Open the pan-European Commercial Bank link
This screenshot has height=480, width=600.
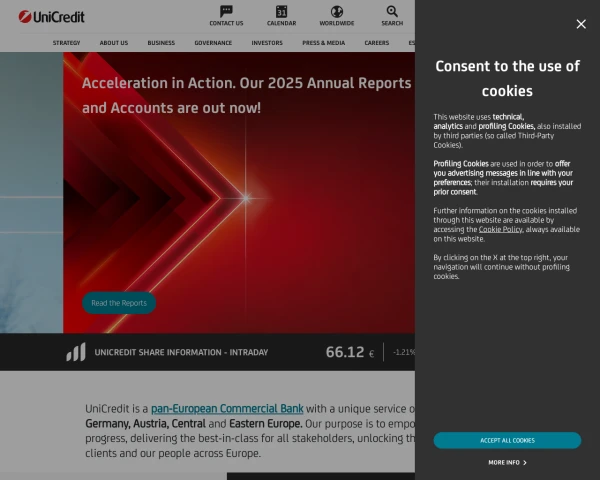click(x=227, y=408)
